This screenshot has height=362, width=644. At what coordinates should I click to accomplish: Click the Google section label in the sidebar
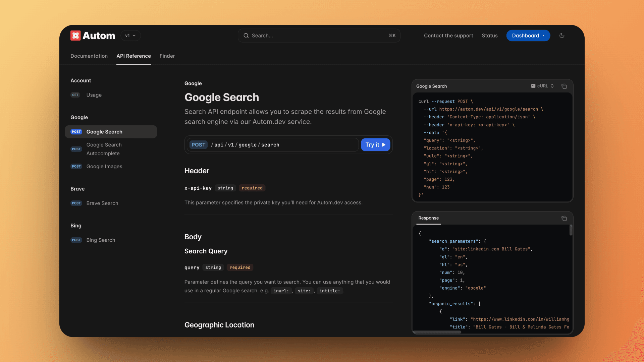tap(79, 117)
